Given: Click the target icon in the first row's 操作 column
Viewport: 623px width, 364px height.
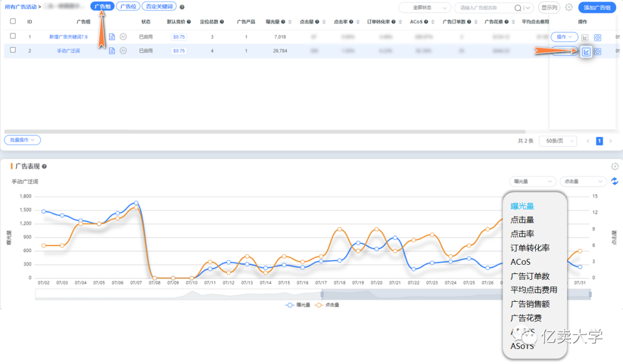Looking at the screenshot, I should (598, 37).
